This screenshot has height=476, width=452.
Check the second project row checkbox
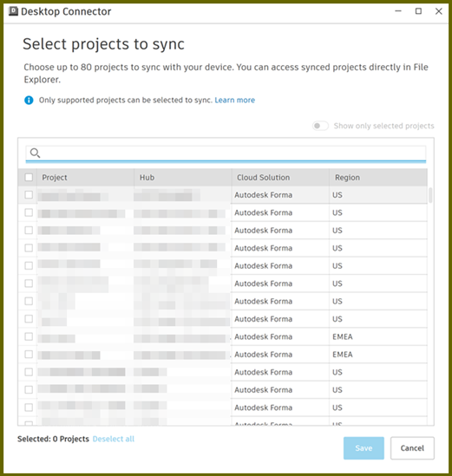click(29, 212)
